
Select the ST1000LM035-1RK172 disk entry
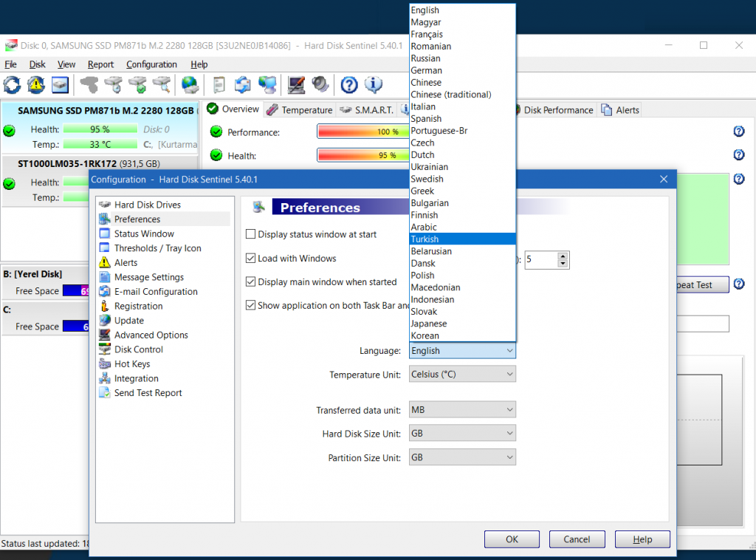point(100,181)
